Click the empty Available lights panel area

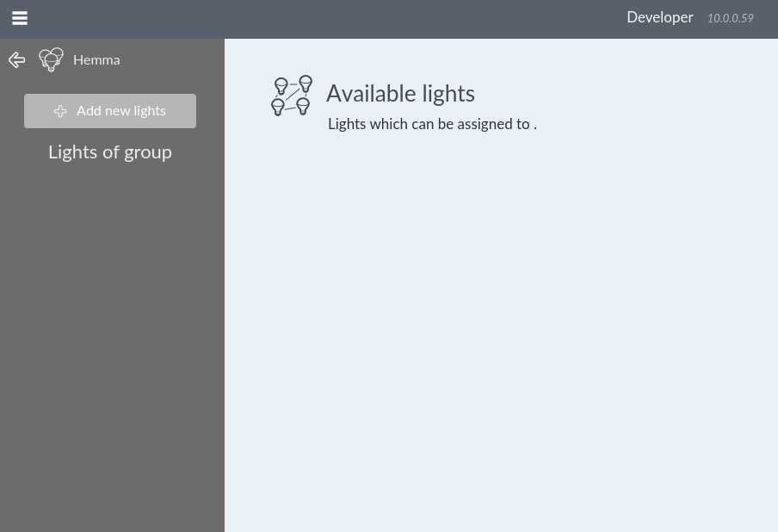[499, 327]
